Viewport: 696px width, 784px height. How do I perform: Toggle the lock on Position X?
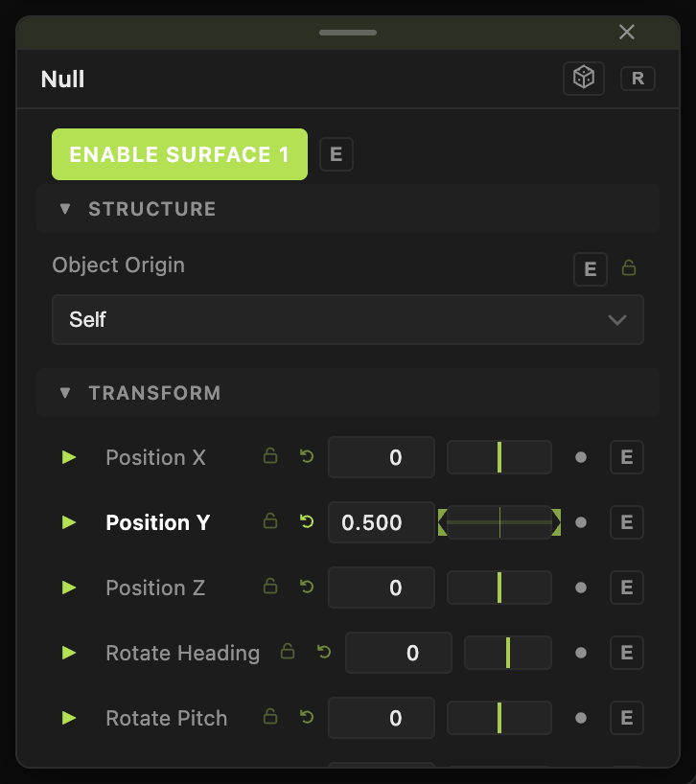270,455
